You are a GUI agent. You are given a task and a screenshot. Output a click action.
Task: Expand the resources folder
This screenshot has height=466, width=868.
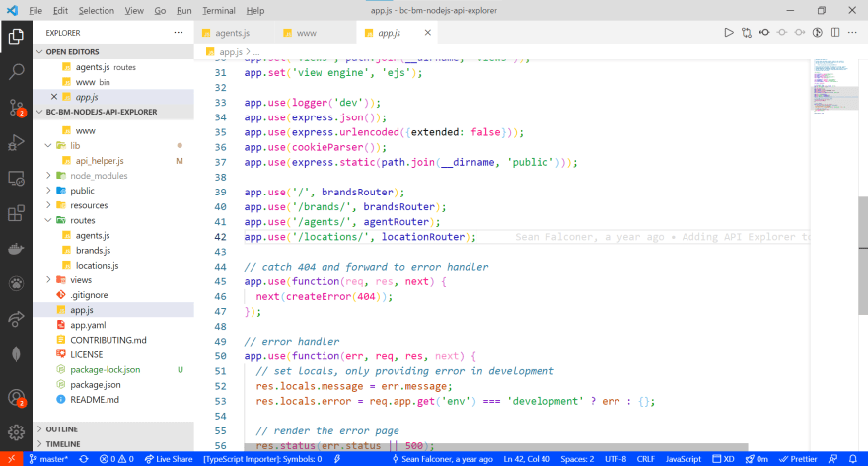tap(48, 205)
